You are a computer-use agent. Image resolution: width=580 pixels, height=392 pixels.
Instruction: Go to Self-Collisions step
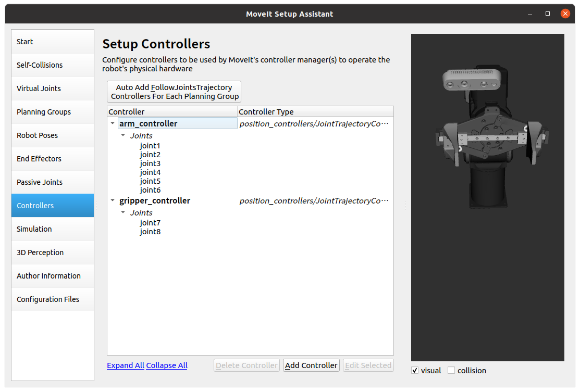pyautogui.click(x=53, y=65)
